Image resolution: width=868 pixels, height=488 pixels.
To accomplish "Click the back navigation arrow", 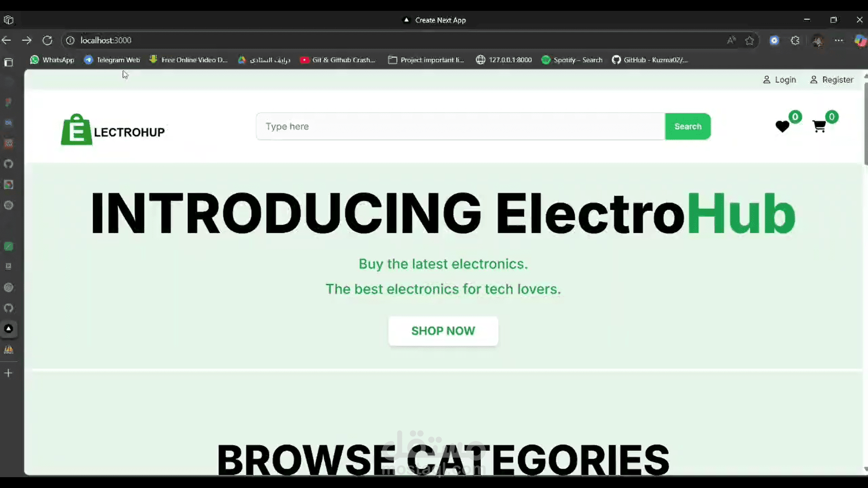I will (6, 40).
